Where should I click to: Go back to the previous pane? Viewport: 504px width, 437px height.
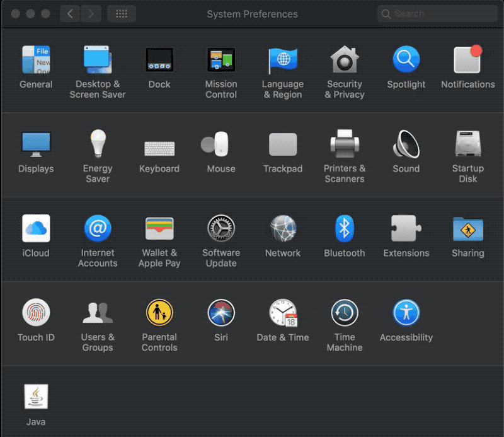pyautogui.click(x=70, y=13)
